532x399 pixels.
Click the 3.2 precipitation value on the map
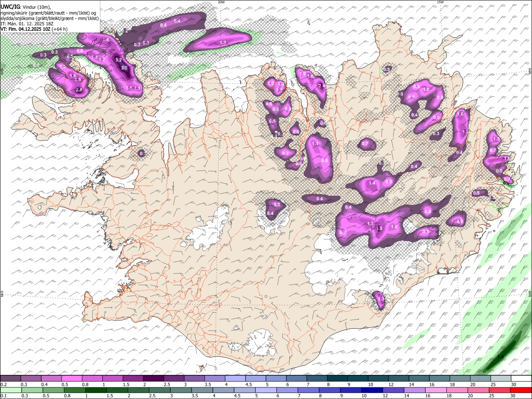pos(118,60)
